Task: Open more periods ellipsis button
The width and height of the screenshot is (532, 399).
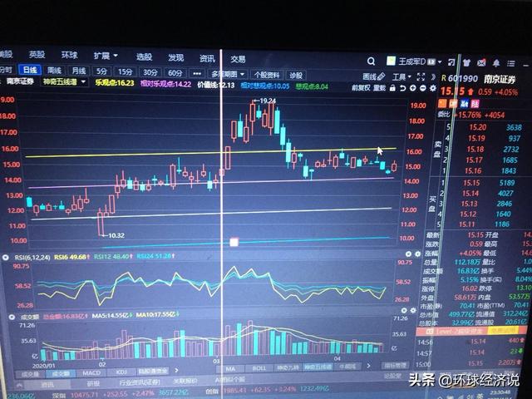Action: (x=197, y=73)
